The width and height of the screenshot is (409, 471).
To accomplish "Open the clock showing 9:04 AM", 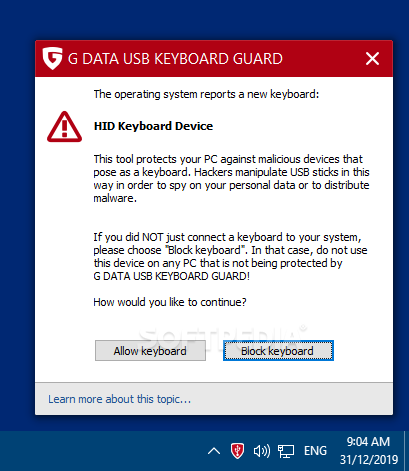I will click(368, 442).
